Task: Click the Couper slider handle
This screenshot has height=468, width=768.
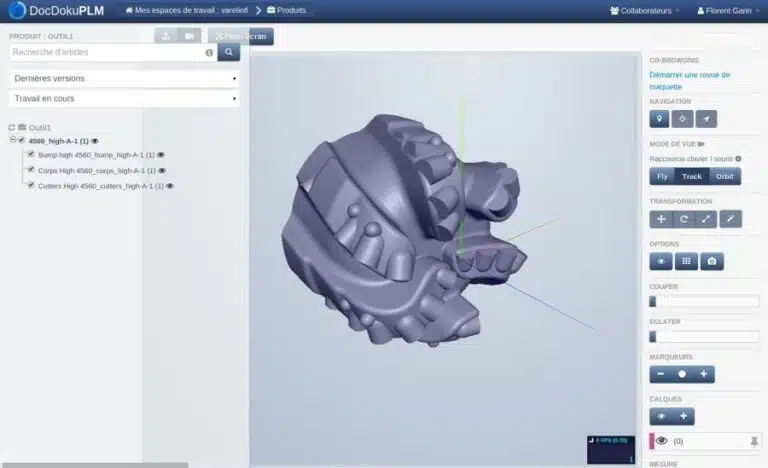Action: [x=653, y=301]
